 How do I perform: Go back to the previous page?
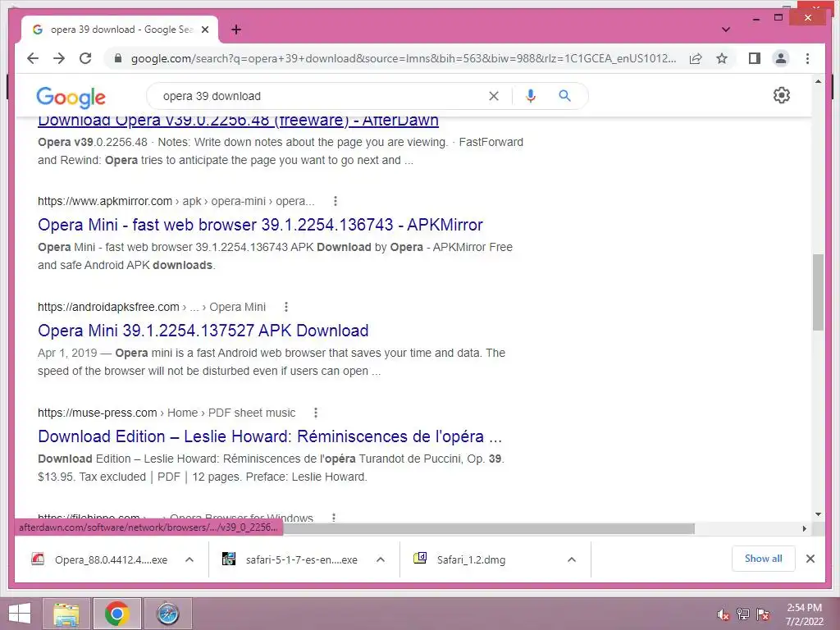(x=33, y=58)
